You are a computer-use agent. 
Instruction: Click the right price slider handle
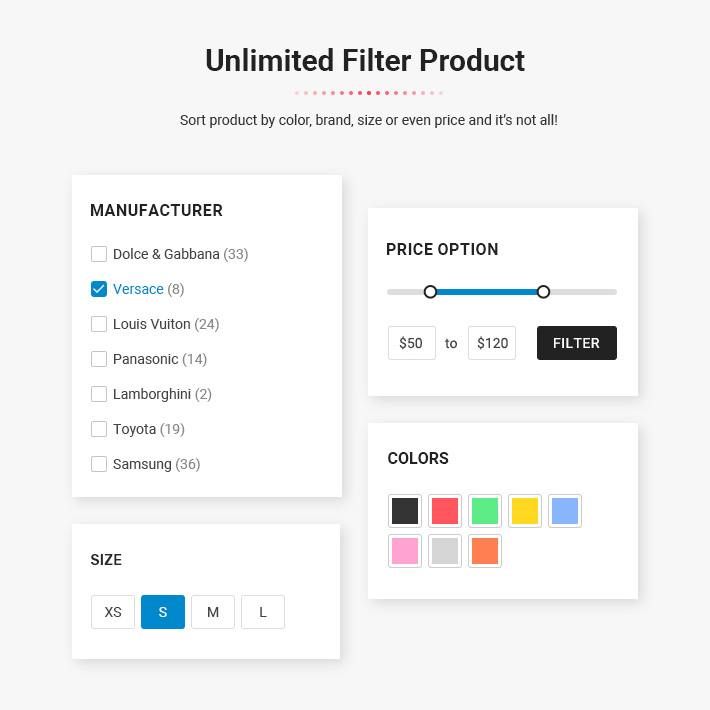[x=543, y=292]
